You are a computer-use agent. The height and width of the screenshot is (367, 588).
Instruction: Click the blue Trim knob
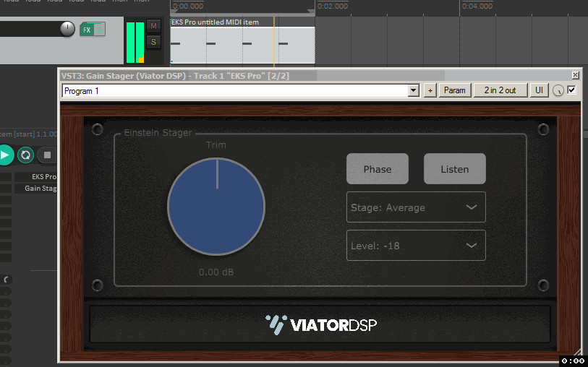point(216,207)
